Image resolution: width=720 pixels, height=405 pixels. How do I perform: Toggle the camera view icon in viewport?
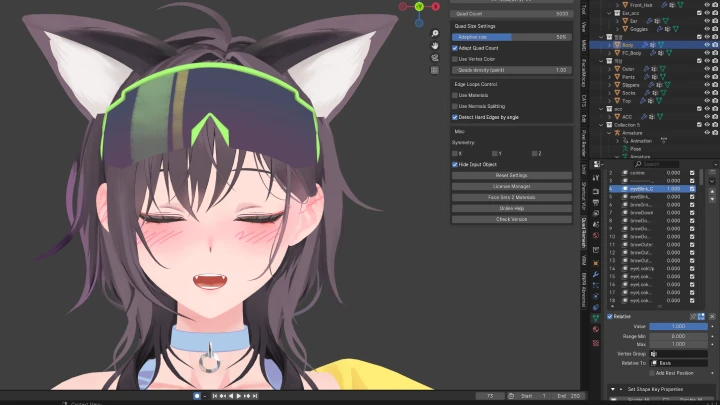pos(434,58)
